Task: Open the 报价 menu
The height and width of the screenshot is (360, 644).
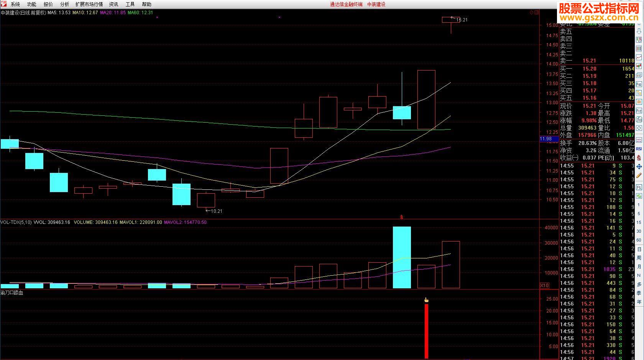Action: tap(48, 4)
